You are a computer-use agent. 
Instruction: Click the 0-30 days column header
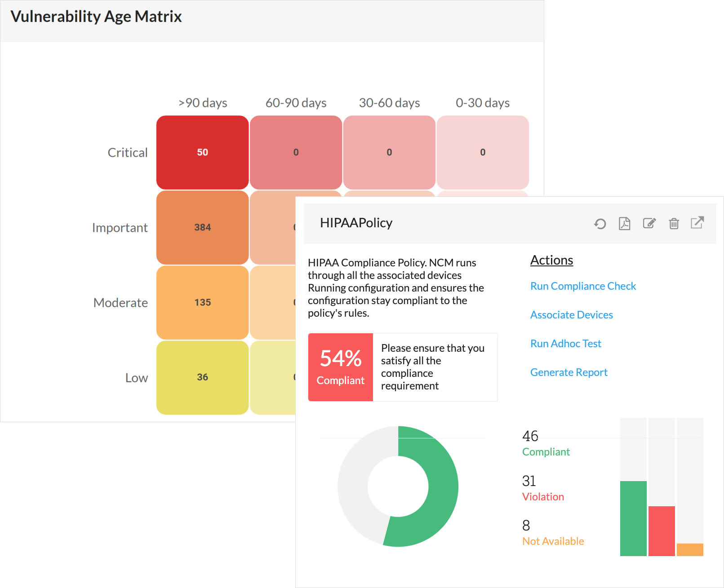[x=483, y=103]
